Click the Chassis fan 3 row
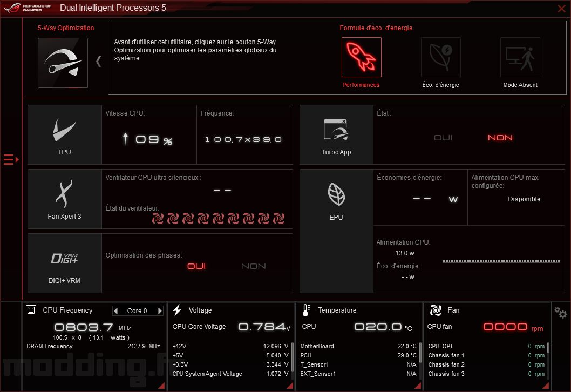This screenshot has width=571, height=392. (486, 374)
